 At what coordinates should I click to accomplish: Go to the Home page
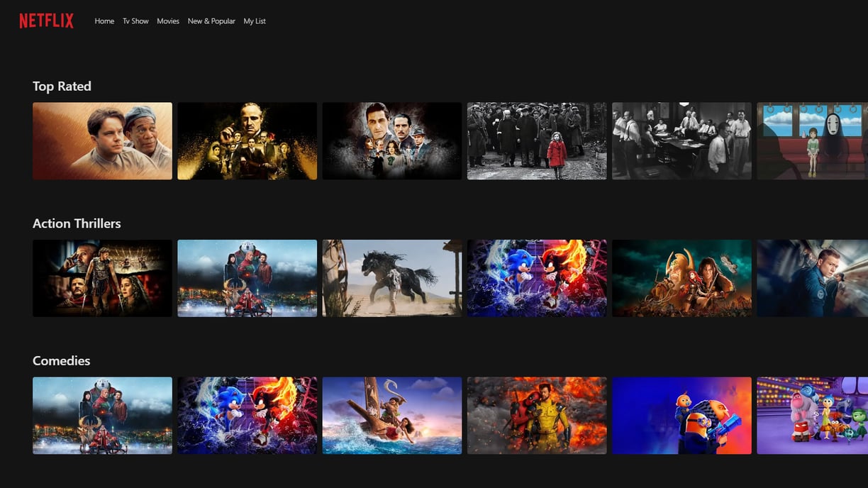click(x=104, y=21)
